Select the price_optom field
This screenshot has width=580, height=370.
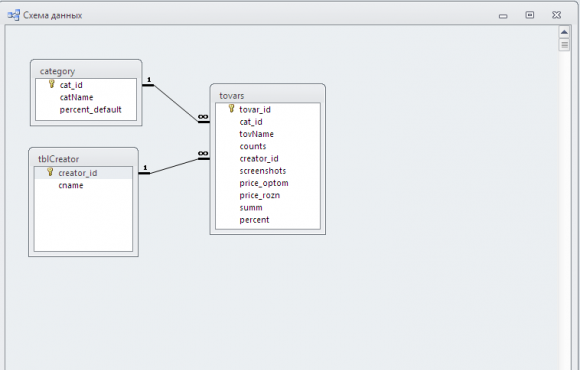[268, 183]
